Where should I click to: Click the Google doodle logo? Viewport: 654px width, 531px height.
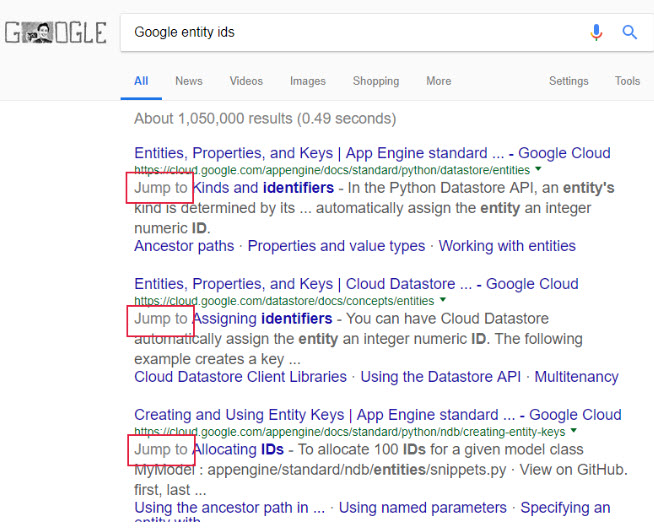point(55,33)
